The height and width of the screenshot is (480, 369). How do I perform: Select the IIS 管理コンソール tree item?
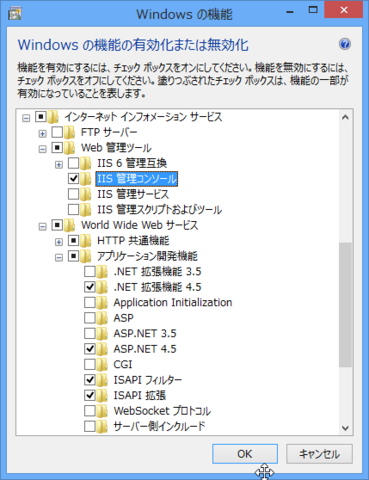[x=137, y=179]
